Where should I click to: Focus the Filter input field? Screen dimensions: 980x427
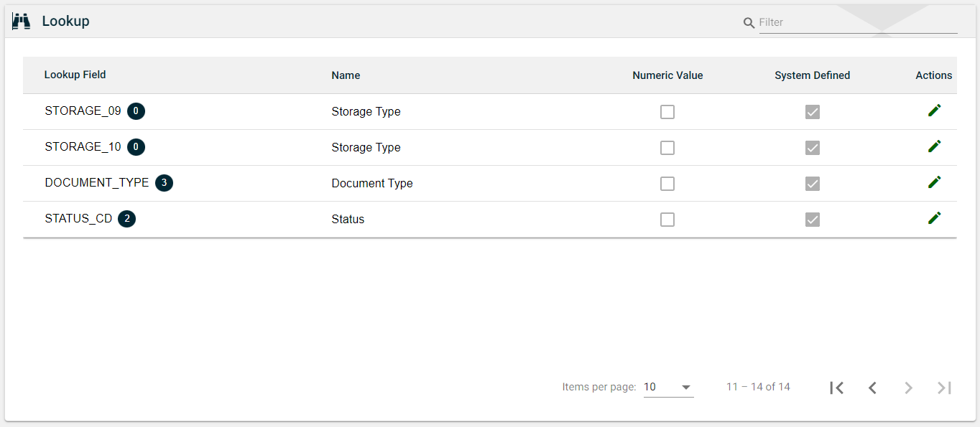click(x=858, y=22)
